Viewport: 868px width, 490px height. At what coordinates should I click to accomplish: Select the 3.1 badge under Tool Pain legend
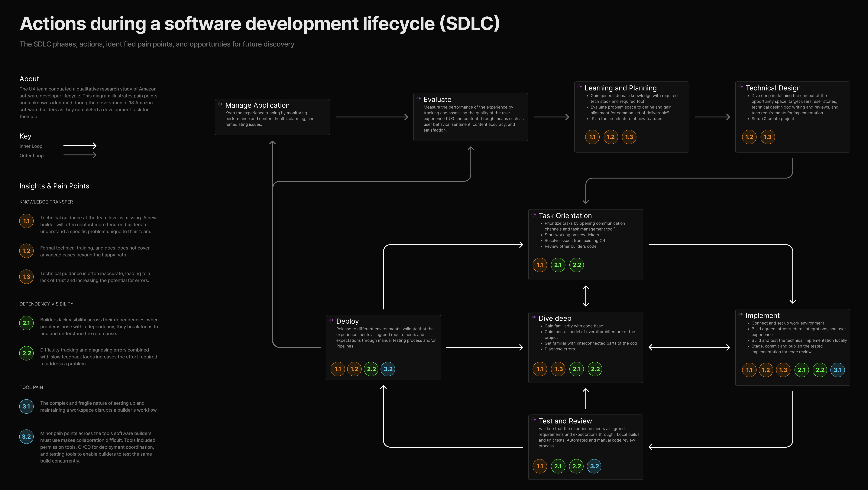tap(26, 407)
